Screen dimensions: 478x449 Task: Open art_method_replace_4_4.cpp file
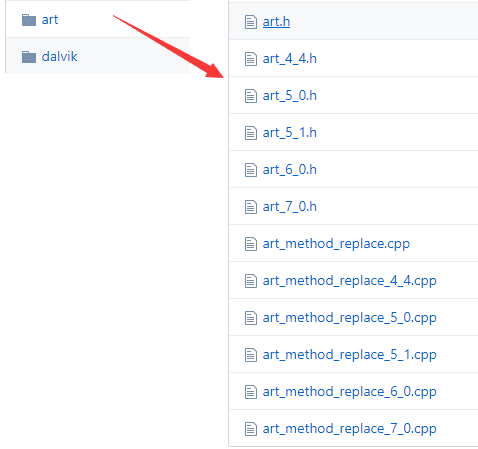pos(349,281)
